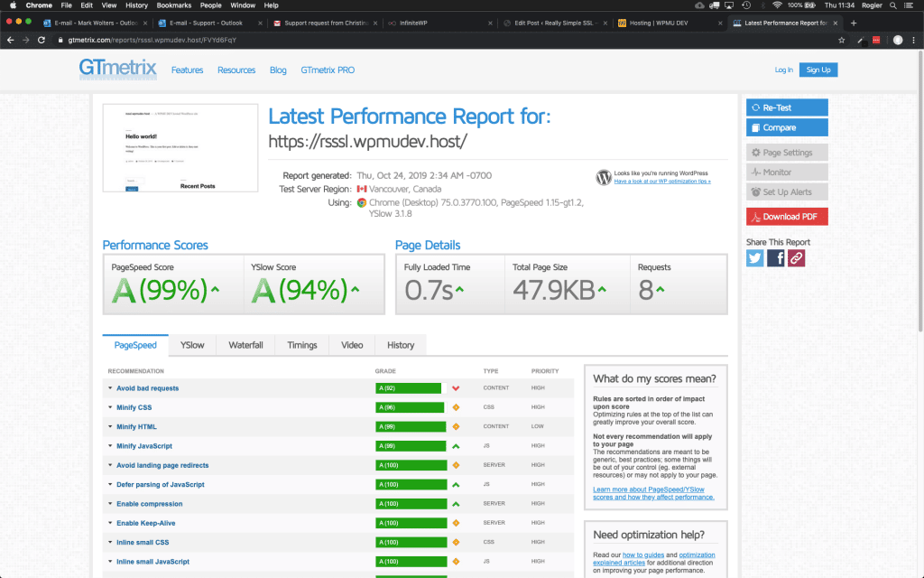
Task: Click the browser back arrow
Action: click(10, 40)
